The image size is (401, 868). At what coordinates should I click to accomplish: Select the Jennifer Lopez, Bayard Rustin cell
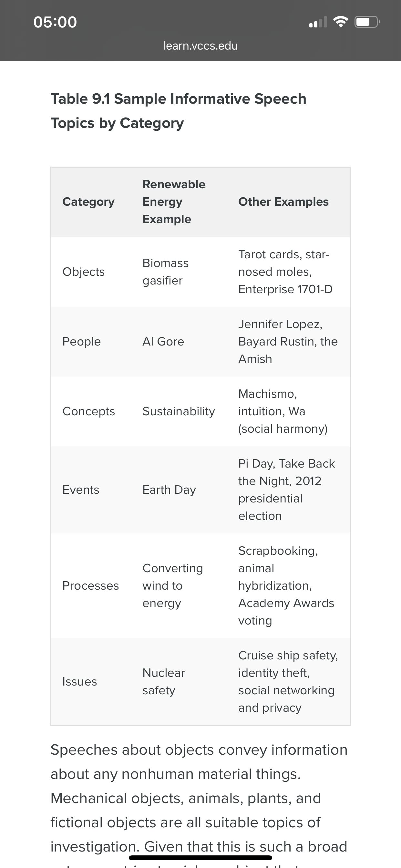[288, 341]
